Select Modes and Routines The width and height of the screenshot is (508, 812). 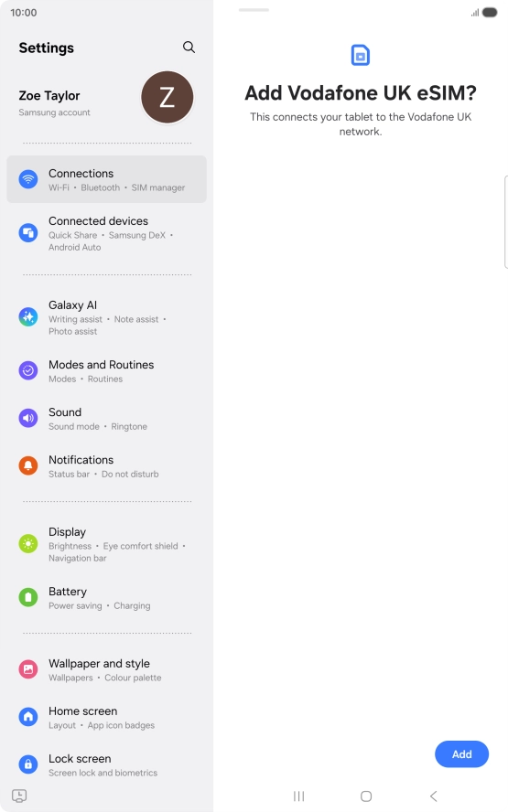click(106, 370)
